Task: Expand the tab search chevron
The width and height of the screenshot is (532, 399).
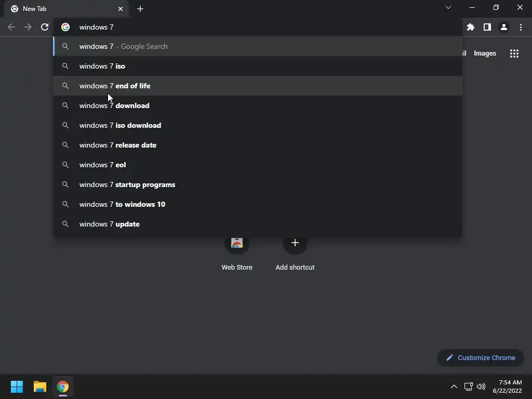Action: click(448, 8)
